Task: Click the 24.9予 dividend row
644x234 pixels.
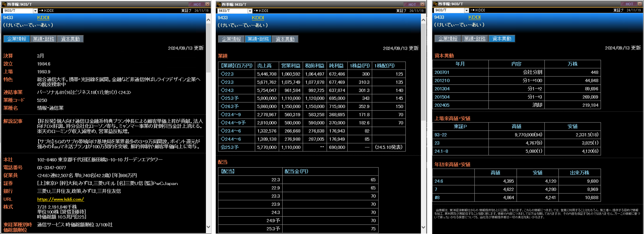Action: 298,220
